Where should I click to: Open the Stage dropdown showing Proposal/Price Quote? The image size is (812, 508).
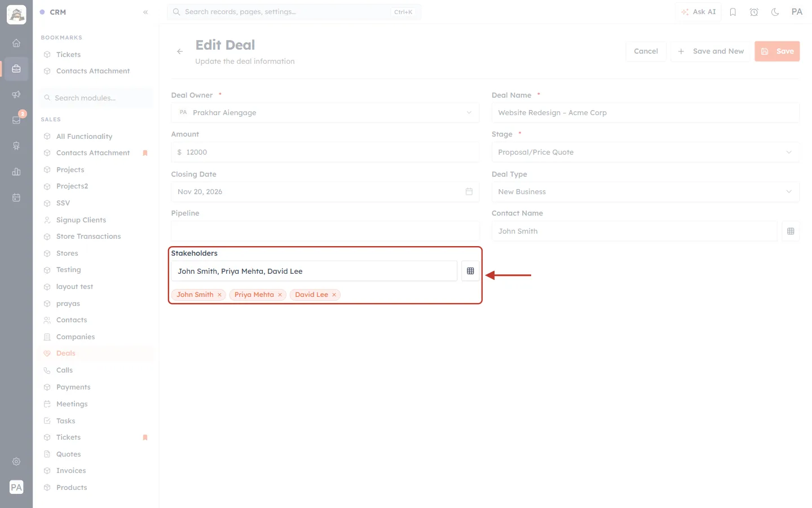(646, 152)
